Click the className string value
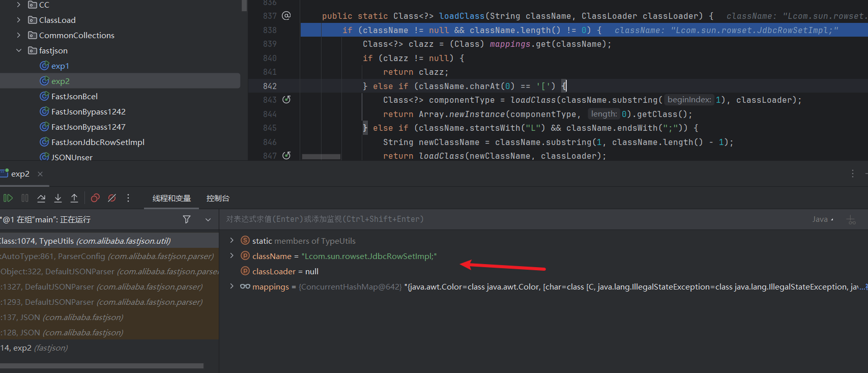 pos(369,256)
